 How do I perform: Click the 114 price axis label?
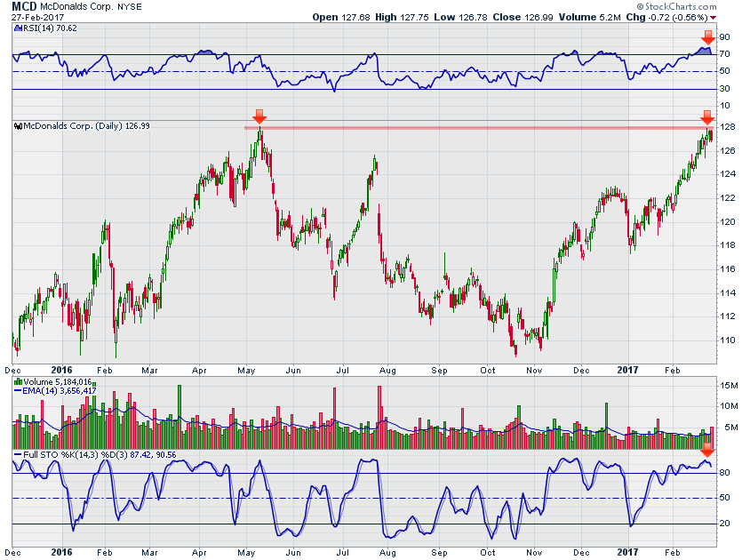(x=728, y=293)
